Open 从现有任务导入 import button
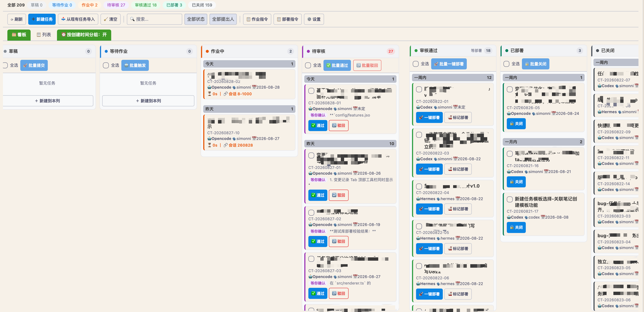Viewport: 644px width, 312px height. tap(78, 19)
